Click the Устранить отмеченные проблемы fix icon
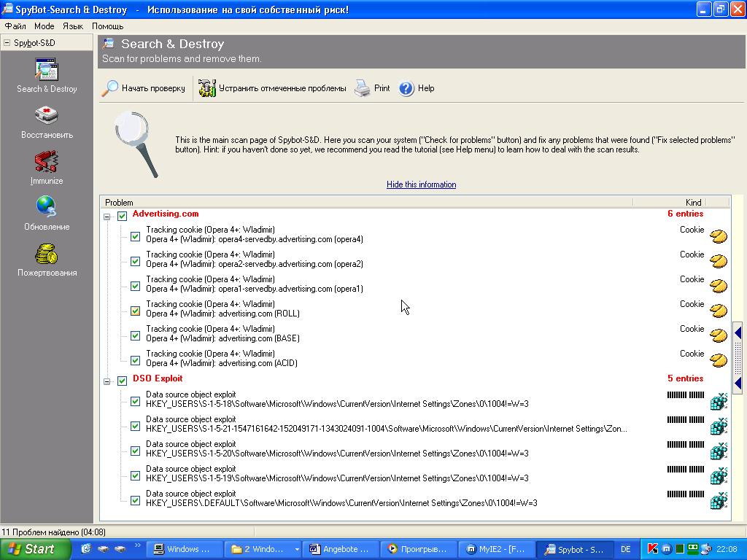 coord(207,88)
